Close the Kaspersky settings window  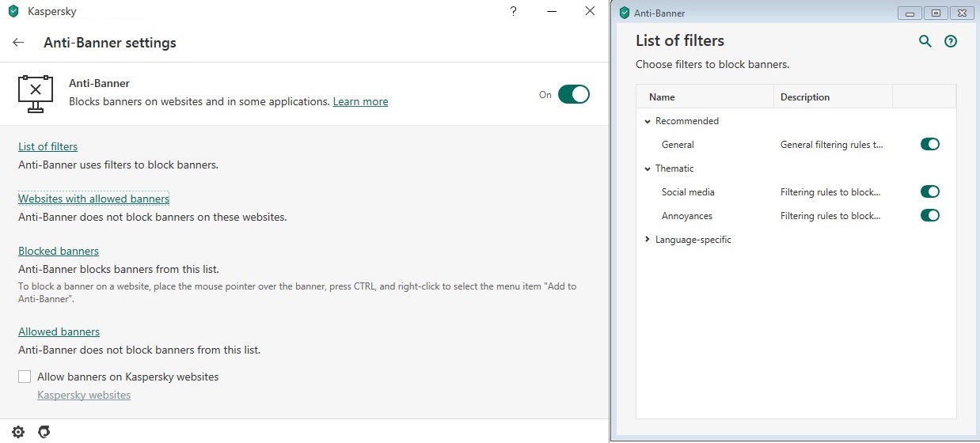click(x=590, y=11)
